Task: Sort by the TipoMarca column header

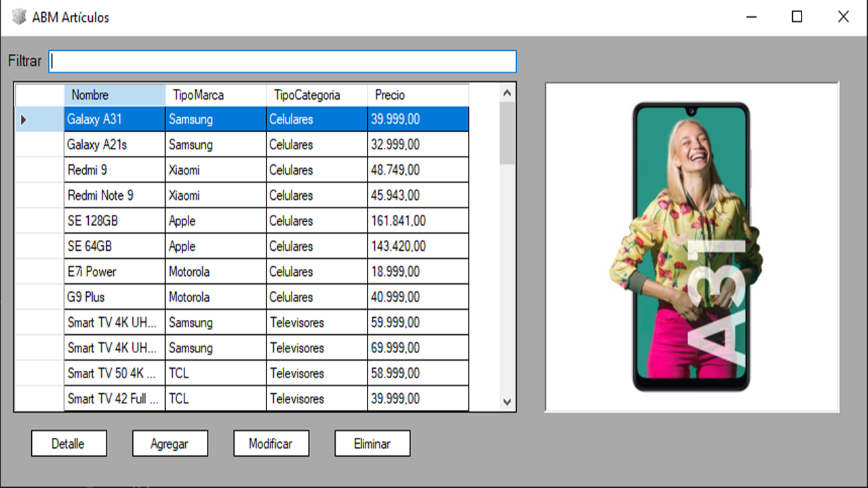Action: click(216, 95)
